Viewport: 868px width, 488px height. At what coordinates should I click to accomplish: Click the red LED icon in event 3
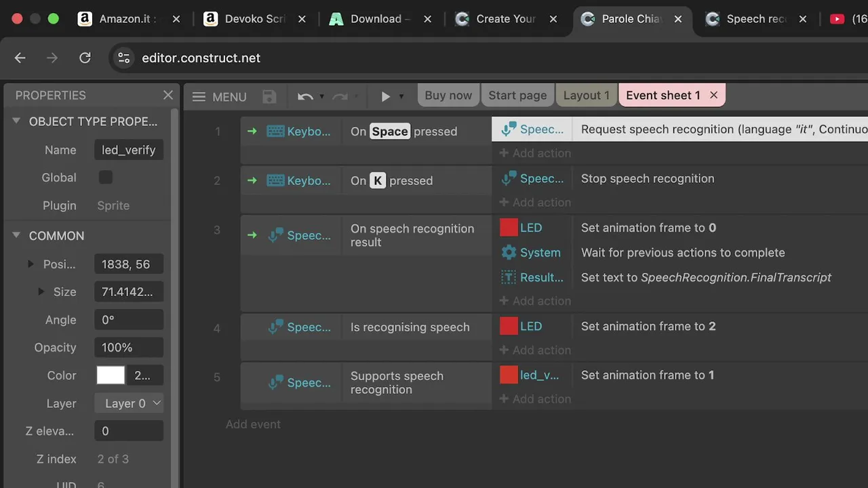click(x=509, y=228)
